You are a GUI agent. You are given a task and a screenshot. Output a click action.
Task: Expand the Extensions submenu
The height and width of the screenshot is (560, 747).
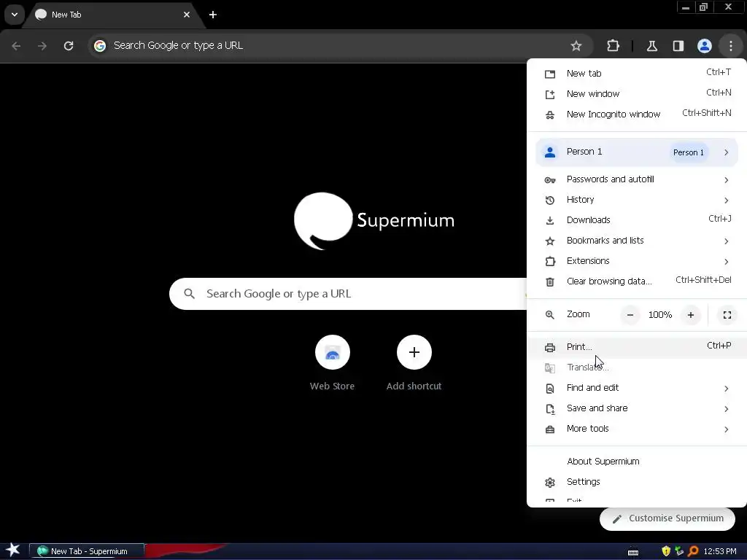pos(637,261)
